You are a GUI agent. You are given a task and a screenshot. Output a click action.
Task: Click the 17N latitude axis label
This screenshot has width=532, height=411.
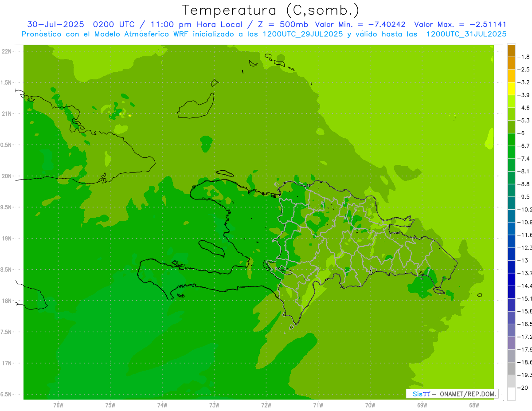click(x=7, y=363)
